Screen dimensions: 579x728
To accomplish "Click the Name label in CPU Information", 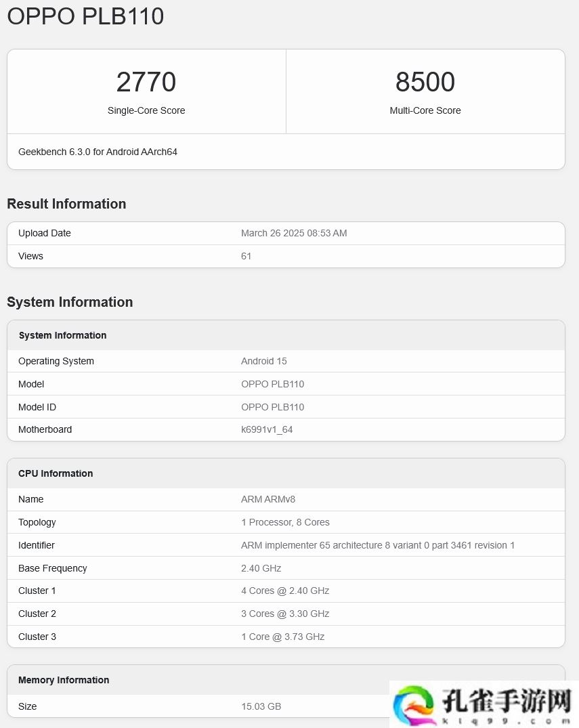I will (30, 499).
